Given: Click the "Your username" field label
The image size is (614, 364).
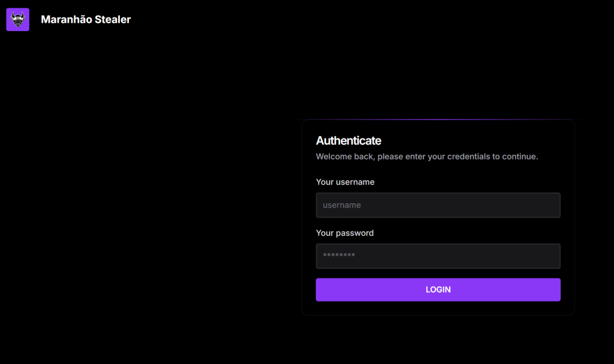Looking at the screenshot, I should 345,182.
